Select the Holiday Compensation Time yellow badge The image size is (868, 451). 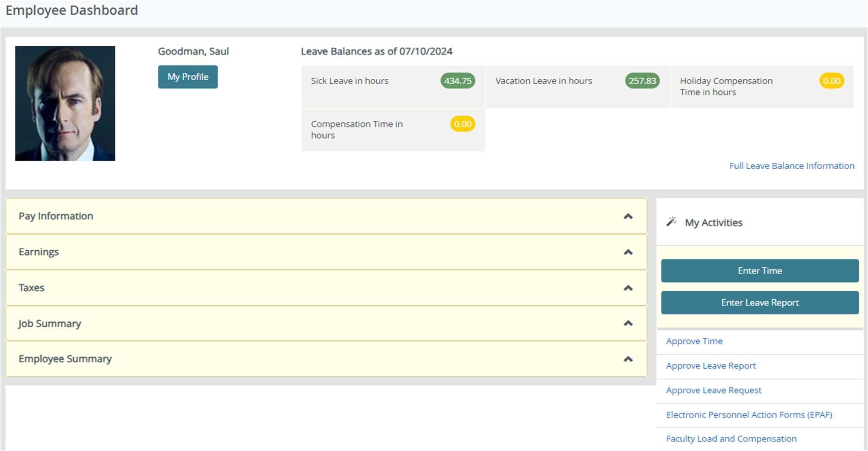[x=831, y=81]
